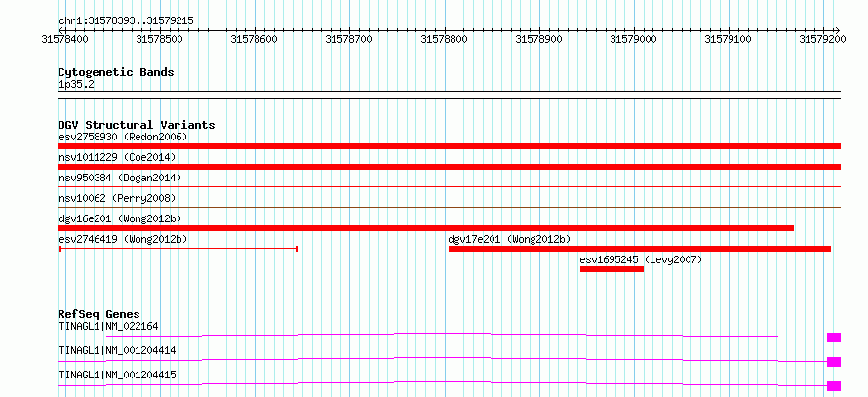Click the short red bar for esv1695245
Image resolution: width=868 pixels, height=397 pixels.
point(612,269)
